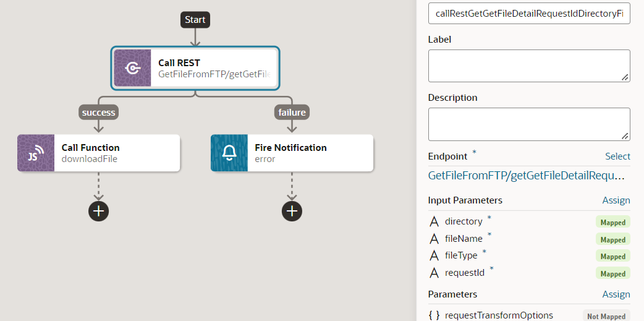Add action below Fire Notification node
This screenshot has height=321, width=644.
(292, 212)
